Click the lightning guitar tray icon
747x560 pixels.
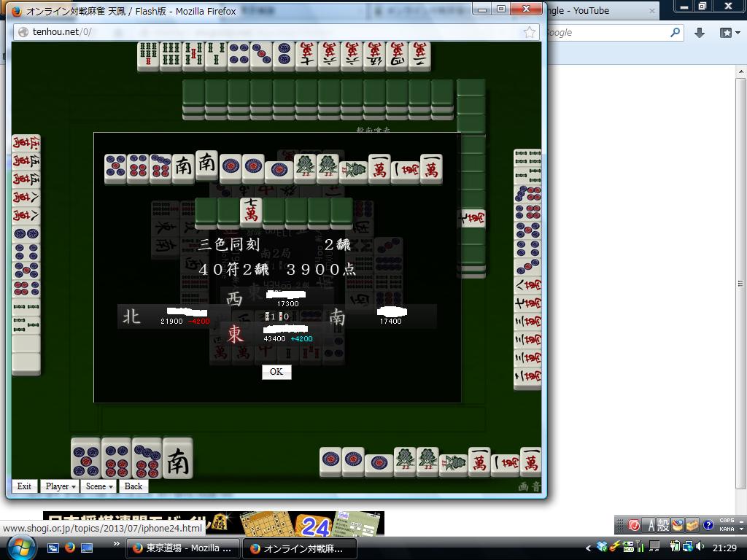(x=614, y=547)
